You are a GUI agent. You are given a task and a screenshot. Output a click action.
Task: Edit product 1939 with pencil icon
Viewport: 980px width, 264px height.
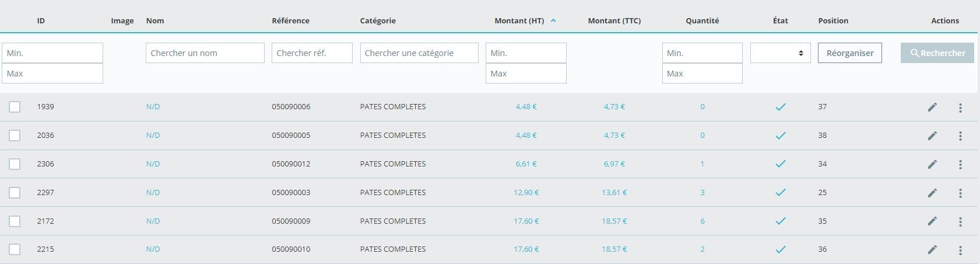932,107
